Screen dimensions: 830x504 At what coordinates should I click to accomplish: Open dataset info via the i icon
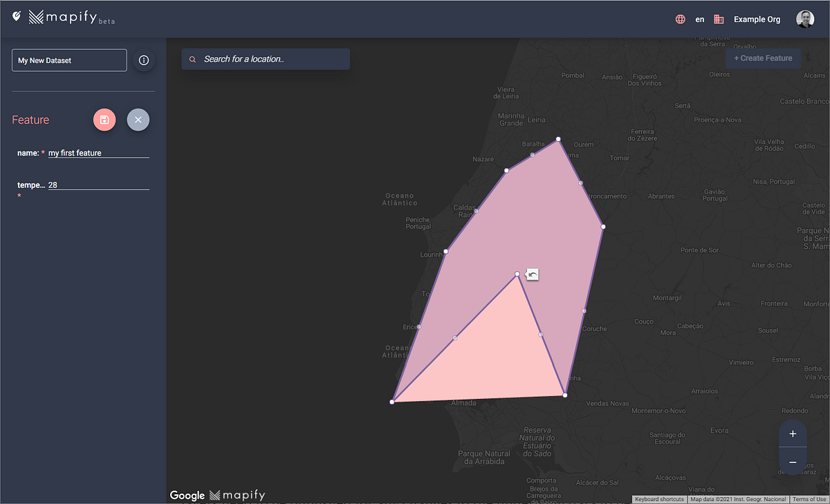click(144, 60)
